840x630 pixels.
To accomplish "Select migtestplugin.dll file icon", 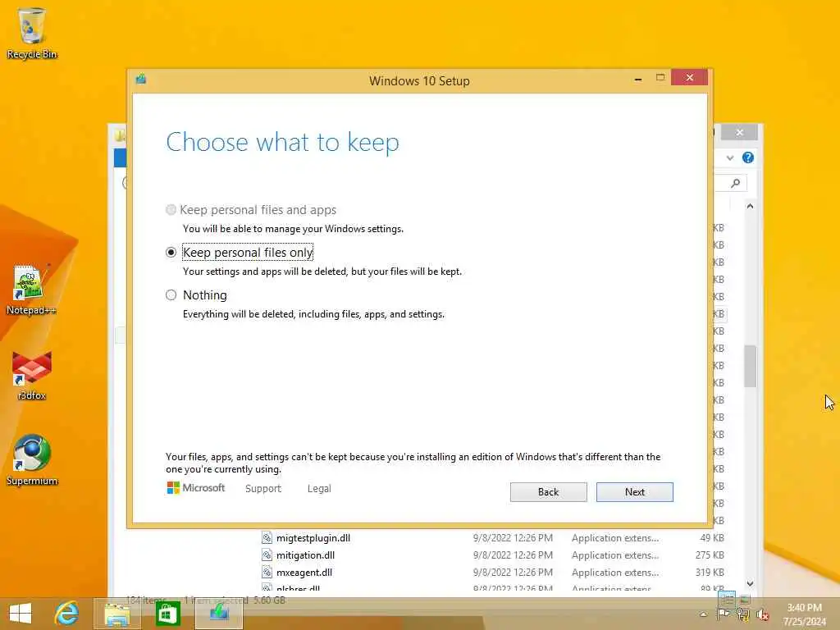I will click(267, 537).
